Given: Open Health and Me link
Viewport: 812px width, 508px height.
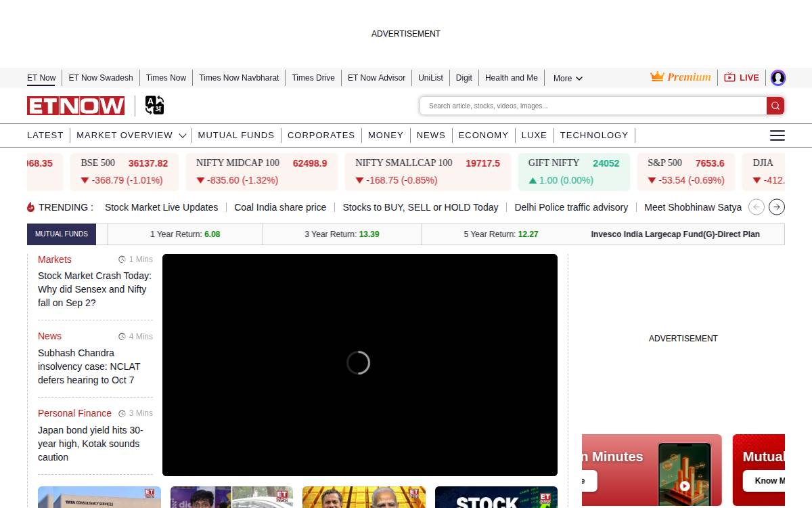Looking at the screenshot, I should [512, 78].
